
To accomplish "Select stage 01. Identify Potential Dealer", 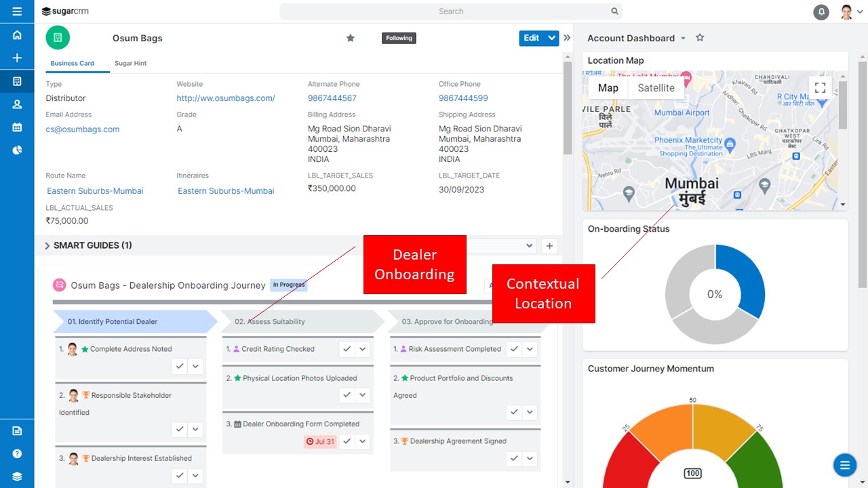I will click(x=135, y=321).
